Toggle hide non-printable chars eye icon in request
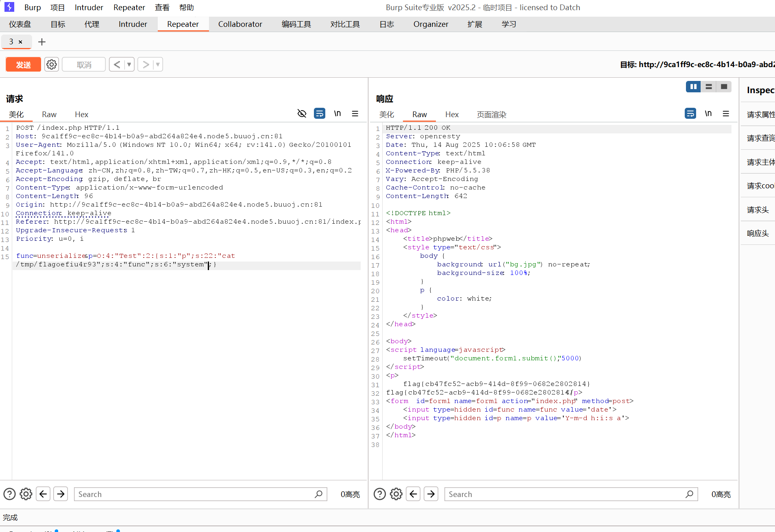Image resolution: width=775 pixels, height=532 pixels. pos(302,113)
